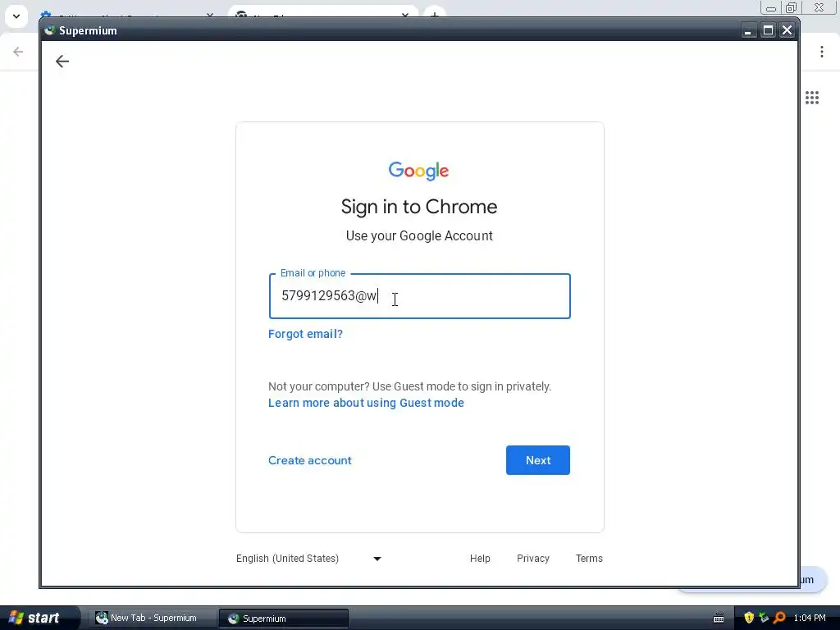Screen dimensions: 840x630
Task: Click the browser back navigation arrow
Action: click(18, 52)
